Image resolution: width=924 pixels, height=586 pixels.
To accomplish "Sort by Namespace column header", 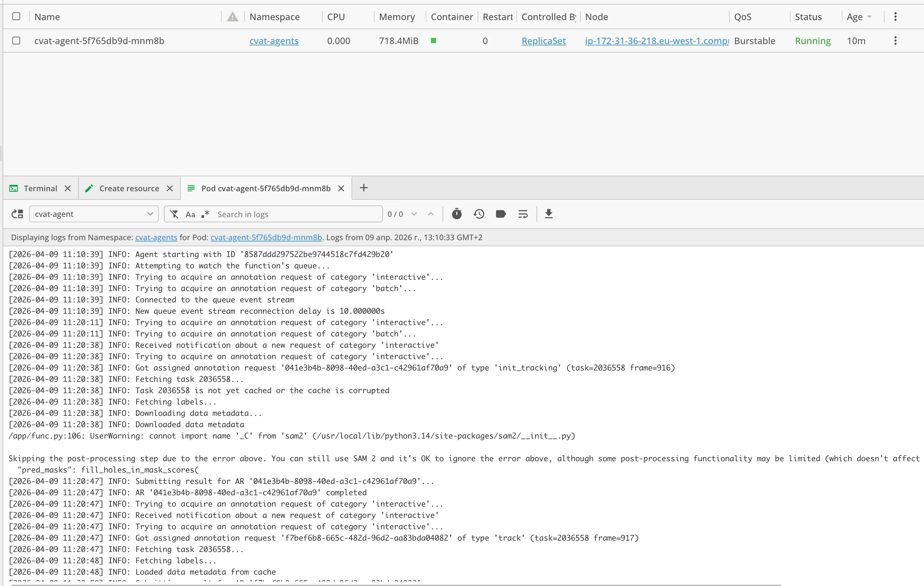I will [274, 17].
